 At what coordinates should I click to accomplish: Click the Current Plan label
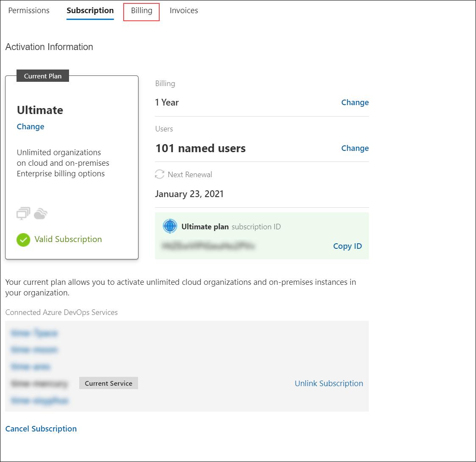(43, 76)
